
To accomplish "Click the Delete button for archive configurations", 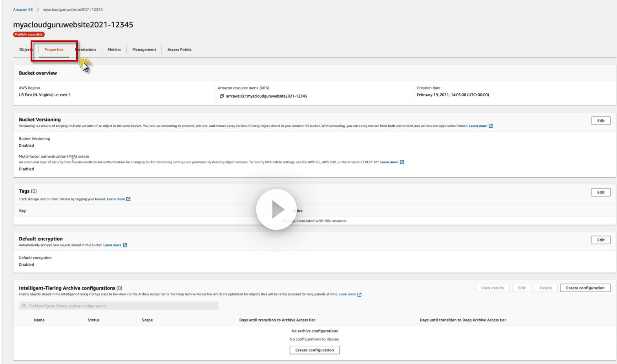I will click(546, 288).
